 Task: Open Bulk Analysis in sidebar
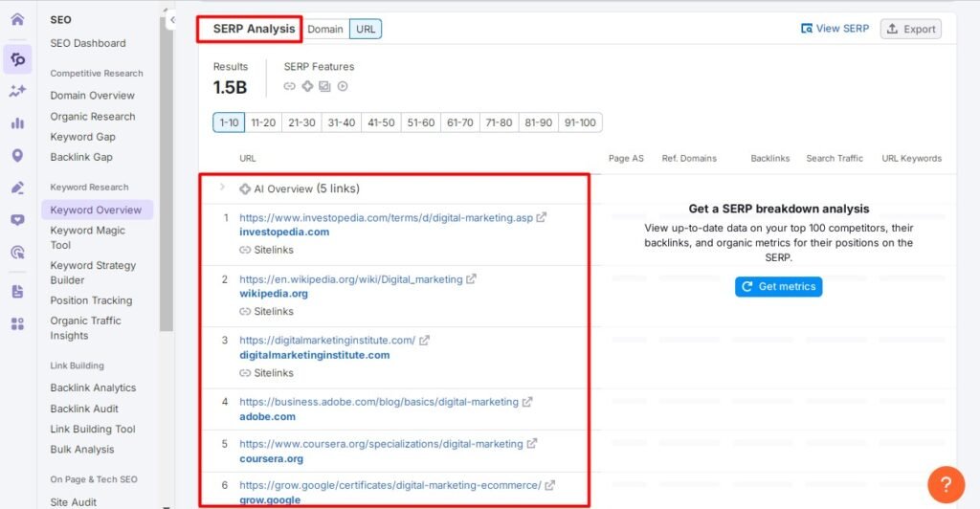82,449
